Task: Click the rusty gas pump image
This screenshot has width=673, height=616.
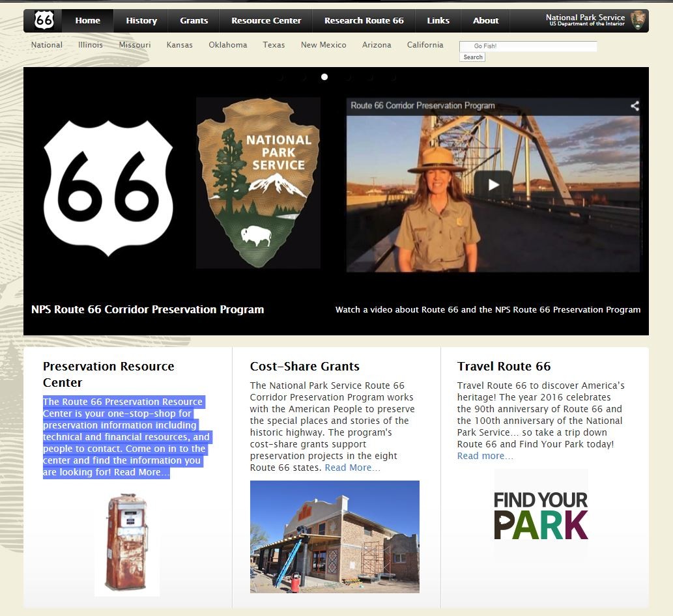Action: click(127, 544)
